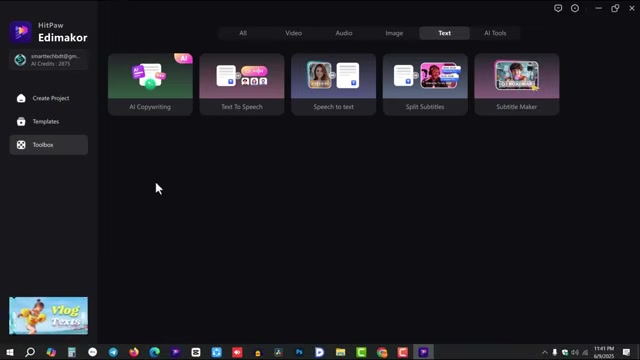This screenshot has width=640, height=360.
Task: Open the Subtitle Maker tool
Action: (x=517, y=84)
